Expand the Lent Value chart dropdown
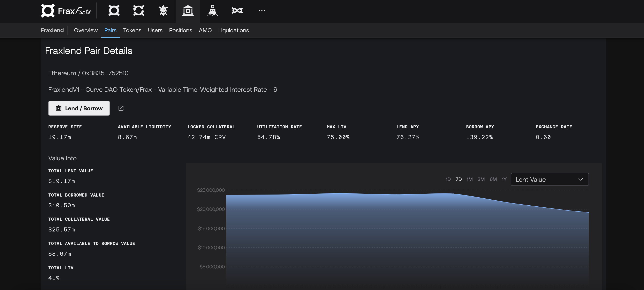644x290 pixels. 550,179
